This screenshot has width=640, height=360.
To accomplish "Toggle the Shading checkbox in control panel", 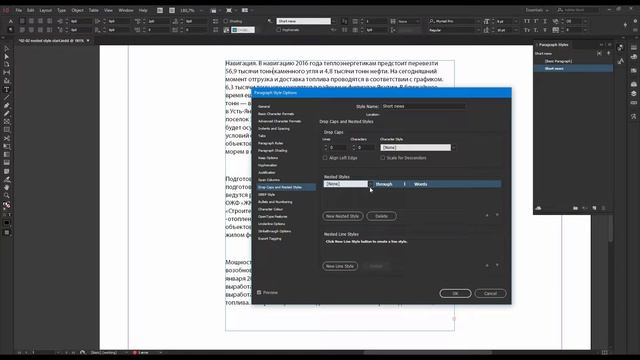I will (226, 21).
